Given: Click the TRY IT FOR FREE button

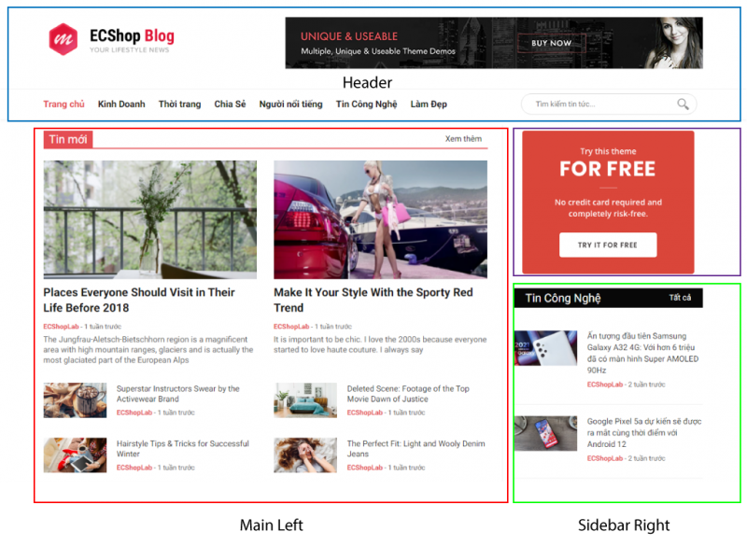Looking at the screenshot, I should (x=608, y=244).
